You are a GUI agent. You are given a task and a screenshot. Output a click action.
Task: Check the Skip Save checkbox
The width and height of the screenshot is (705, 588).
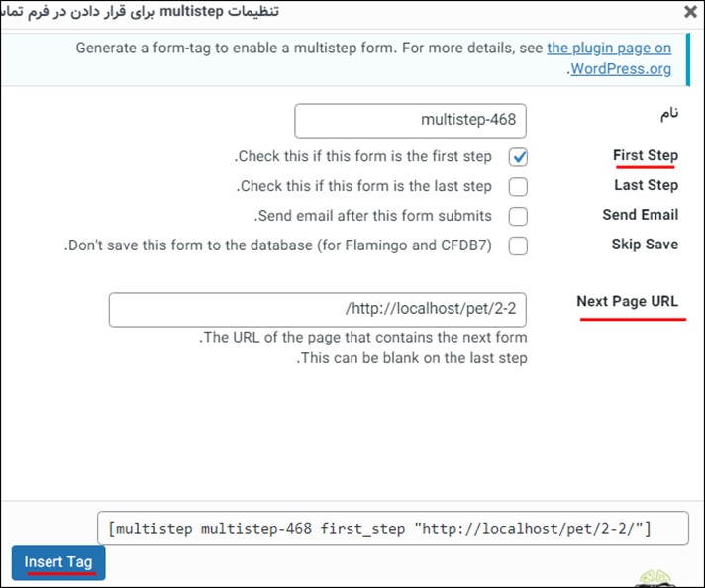(518, 245)
